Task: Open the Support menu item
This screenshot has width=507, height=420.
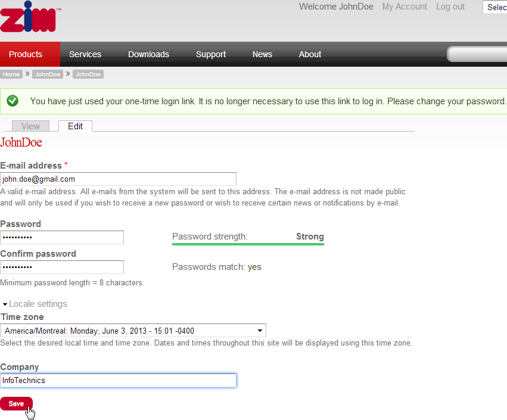Action: point(211,54)
